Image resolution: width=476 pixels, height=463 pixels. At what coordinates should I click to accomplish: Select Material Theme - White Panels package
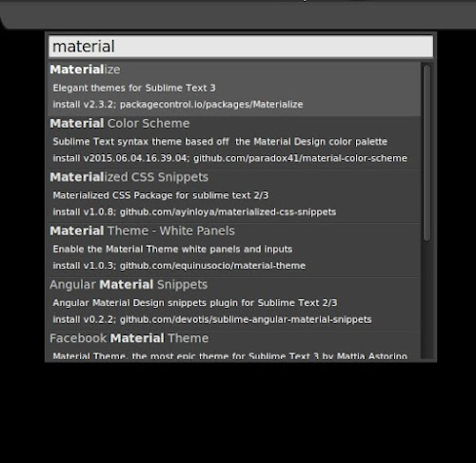click(x=142, y=231)
